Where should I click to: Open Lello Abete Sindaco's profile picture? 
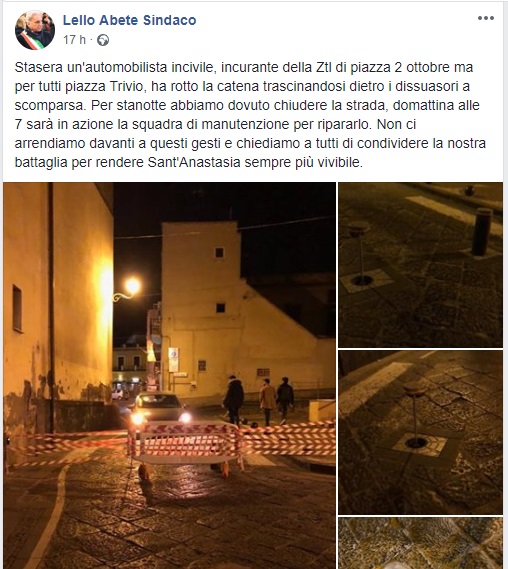pos(35,30)
